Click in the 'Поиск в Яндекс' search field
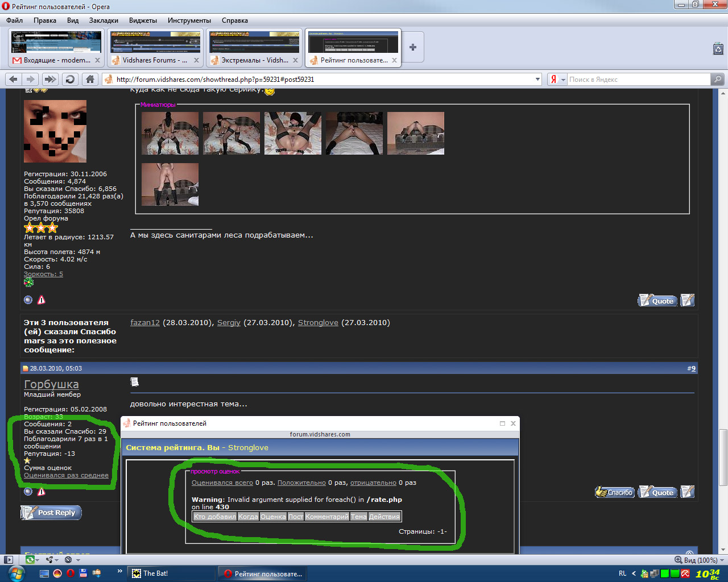Viewport: 728px width, 582px height. [x=639, y=80]
